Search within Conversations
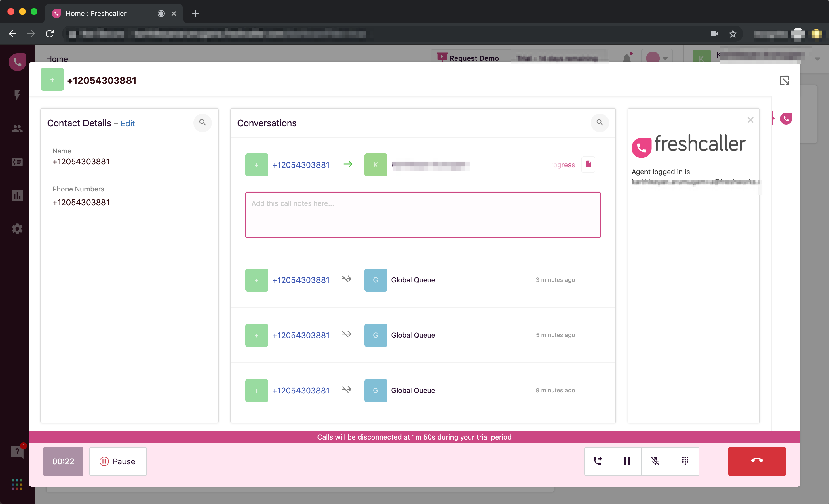 tap(600, 122)
